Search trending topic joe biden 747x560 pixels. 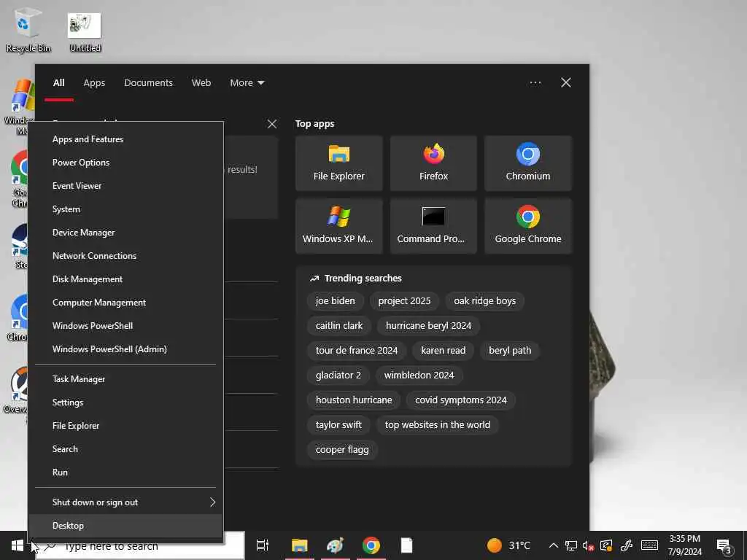pos(336,301)
